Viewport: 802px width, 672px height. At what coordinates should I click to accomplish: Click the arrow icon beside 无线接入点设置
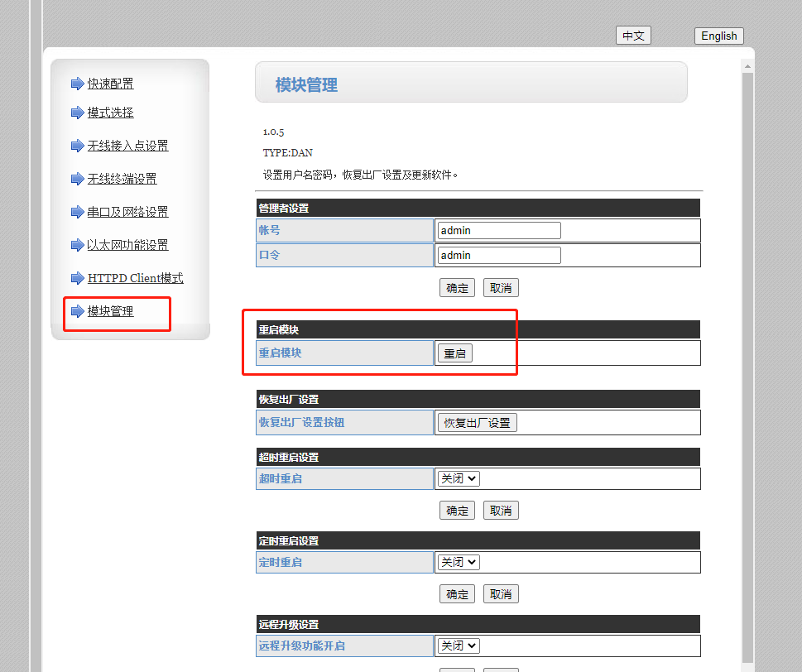click(77, 146)
